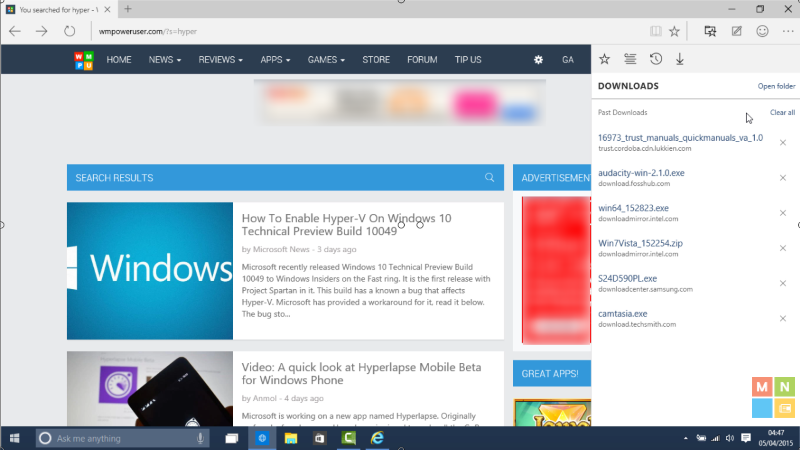This screenshot has height=450, width=800.
Task: Refresh the page with reload button
Action: coord(68,31)
